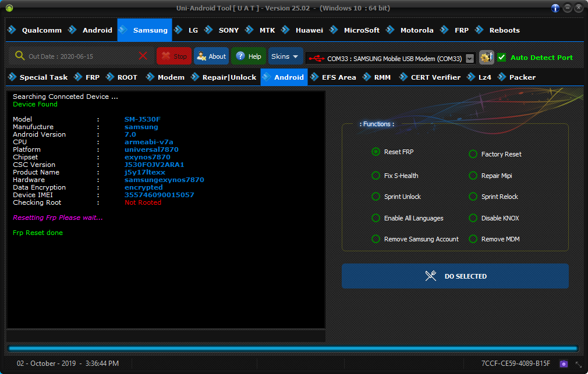Image resolution: width=588 pixels, height=374 pixels.
Task: Click the blue info icon in title bar
Action: (555, 8)
